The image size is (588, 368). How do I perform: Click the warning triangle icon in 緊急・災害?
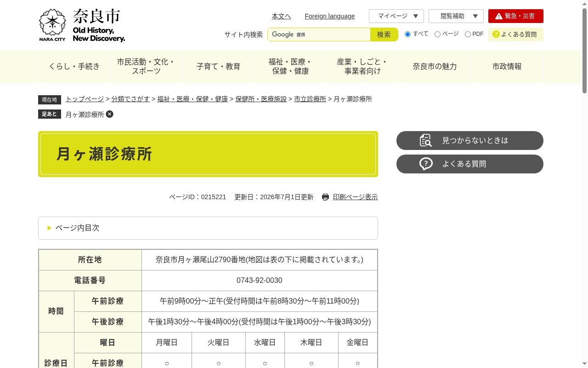[x=498, y=16]
